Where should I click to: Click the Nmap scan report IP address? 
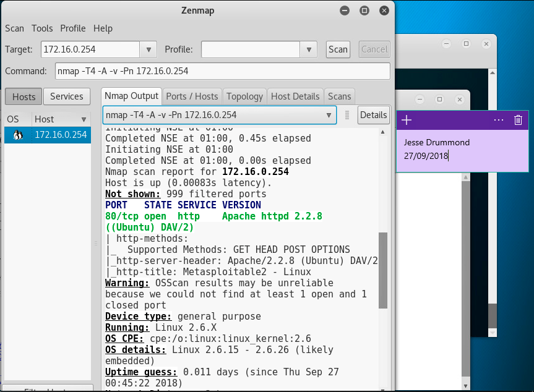tap(256, 171)
